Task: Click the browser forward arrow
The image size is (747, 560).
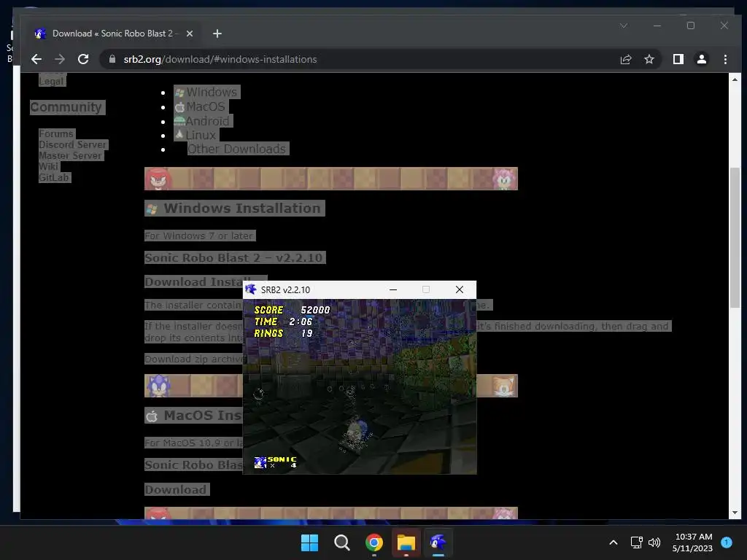Action: [x=60, y=59]
